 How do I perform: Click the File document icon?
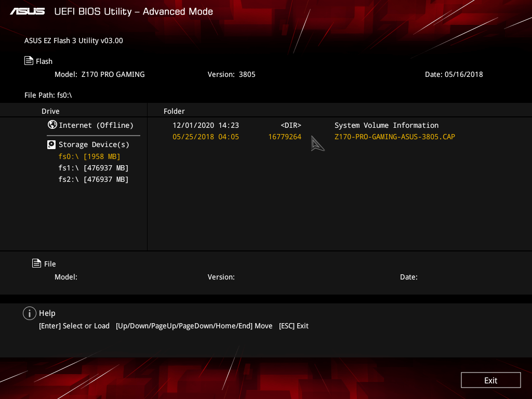(x=37, y=263)
